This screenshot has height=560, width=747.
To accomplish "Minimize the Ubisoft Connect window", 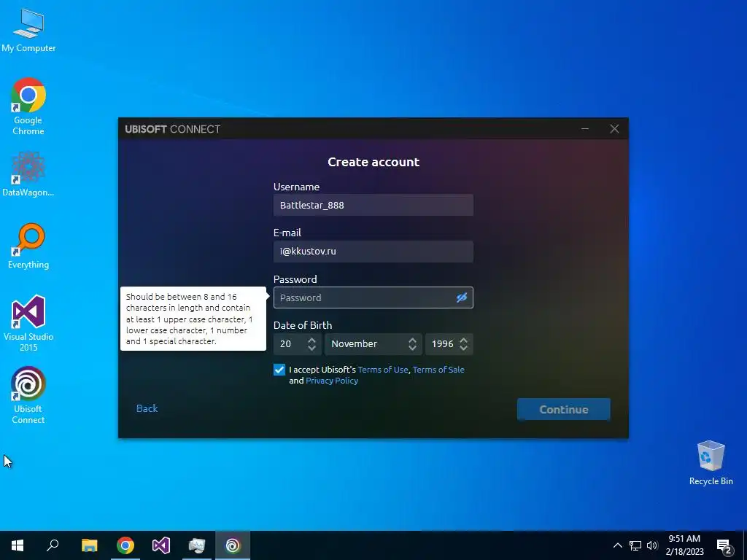I will coord(585,129).
